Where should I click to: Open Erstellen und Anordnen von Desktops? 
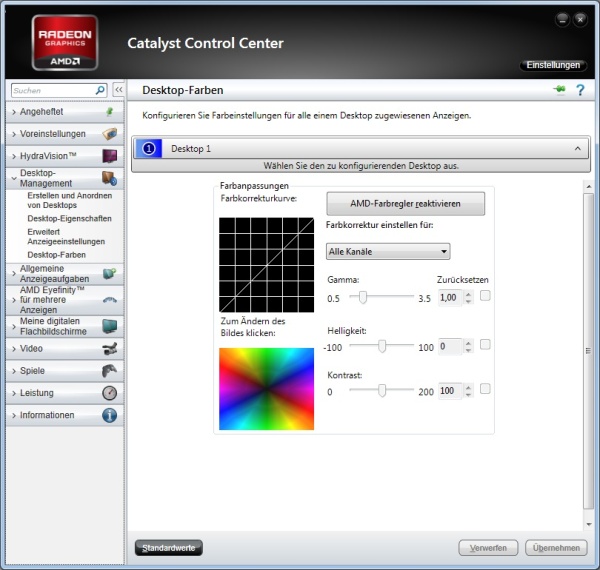coord(70,200)
